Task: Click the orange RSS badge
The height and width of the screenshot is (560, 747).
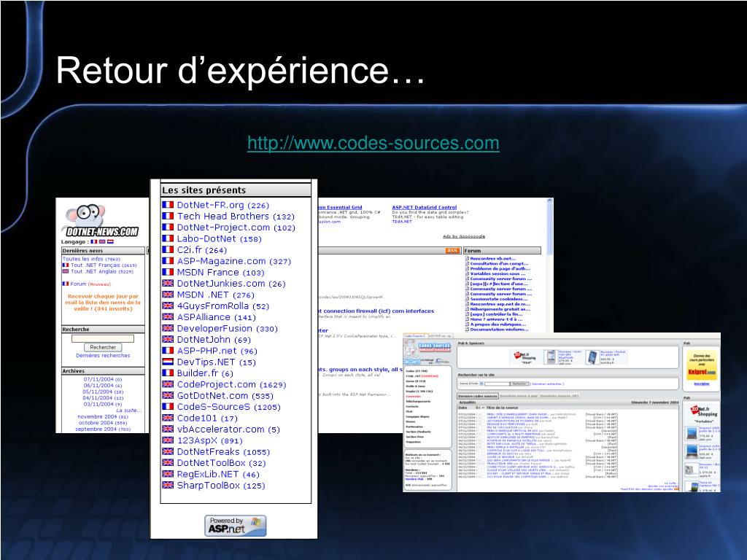Action: [x=452, y=251]
